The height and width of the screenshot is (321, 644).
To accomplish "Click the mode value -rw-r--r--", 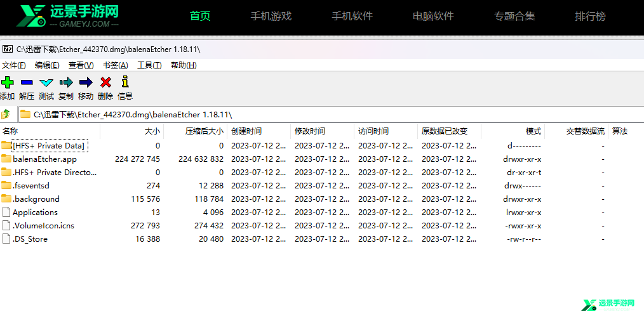I will click(x=524, y=239).
